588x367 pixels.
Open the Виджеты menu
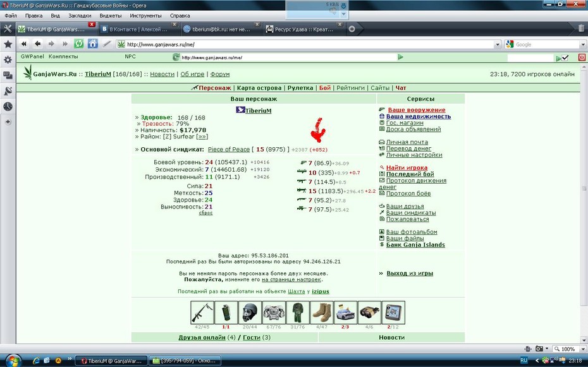[110, 16]
